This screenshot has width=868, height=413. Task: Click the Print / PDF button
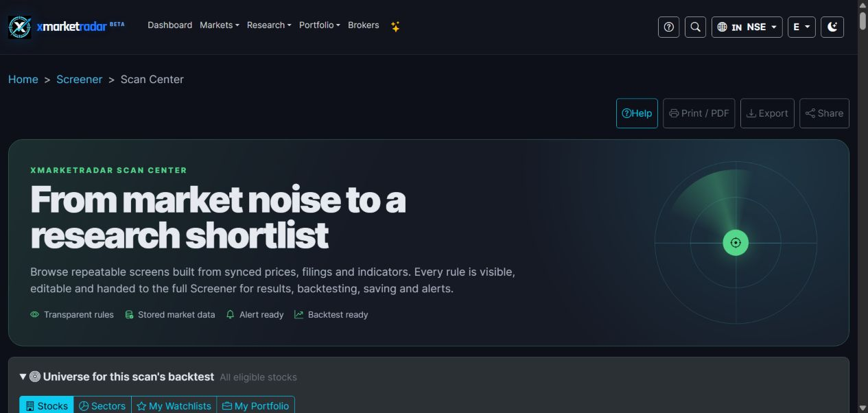699,113
